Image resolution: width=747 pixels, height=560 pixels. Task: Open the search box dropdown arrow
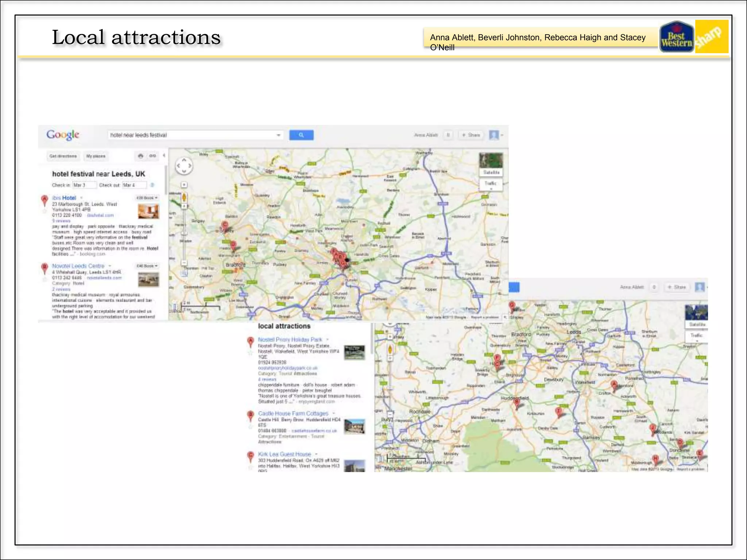279,135
